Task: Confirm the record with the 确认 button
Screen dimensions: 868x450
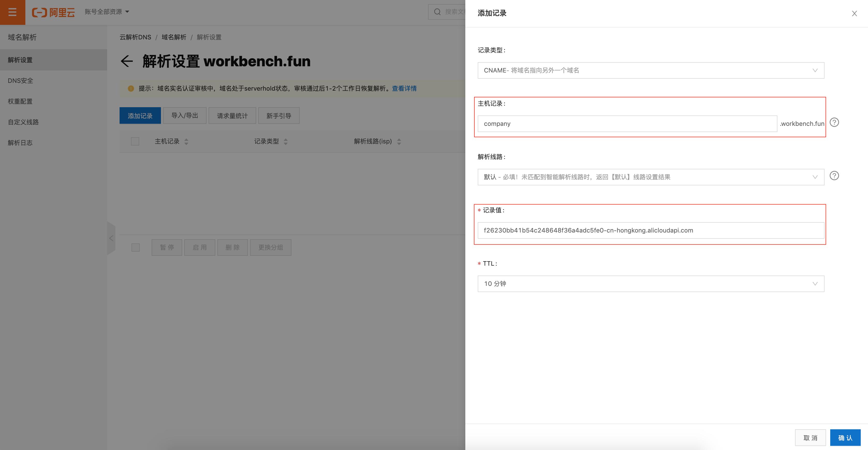Action: tap(845, 437)
